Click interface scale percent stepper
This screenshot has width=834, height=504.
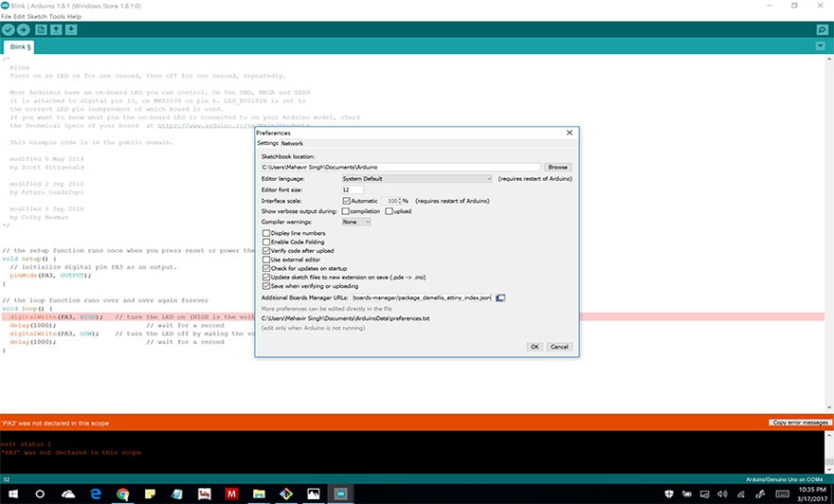400,201
